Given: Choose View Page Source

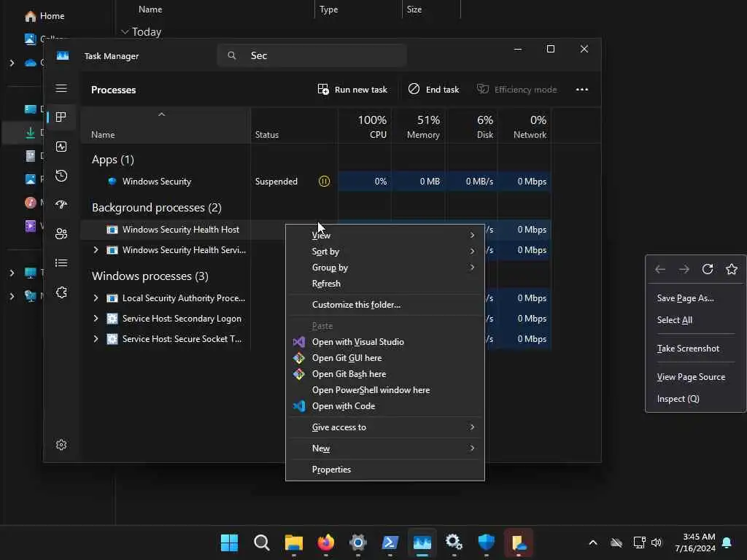Looking at the screenshot, I should [695, 377].
